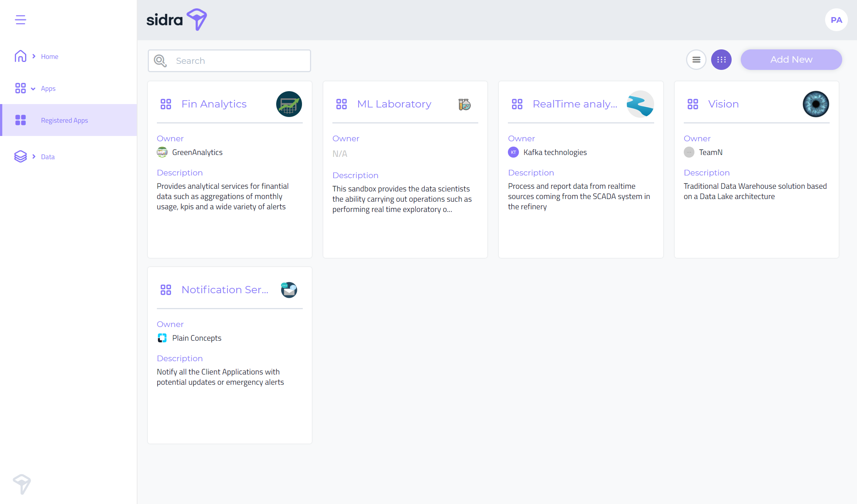Click the Vision eye logo
The height and width of the screenshot is (504, 857).
(x=816, y=104)
